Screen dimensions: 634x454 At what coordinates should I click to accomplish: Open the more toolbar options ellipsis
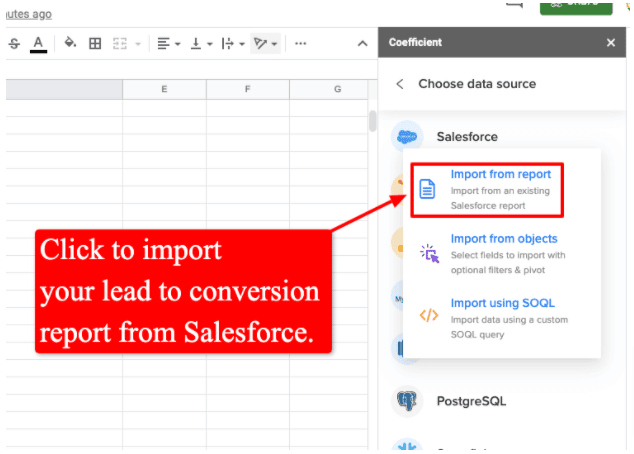point(300,43)
